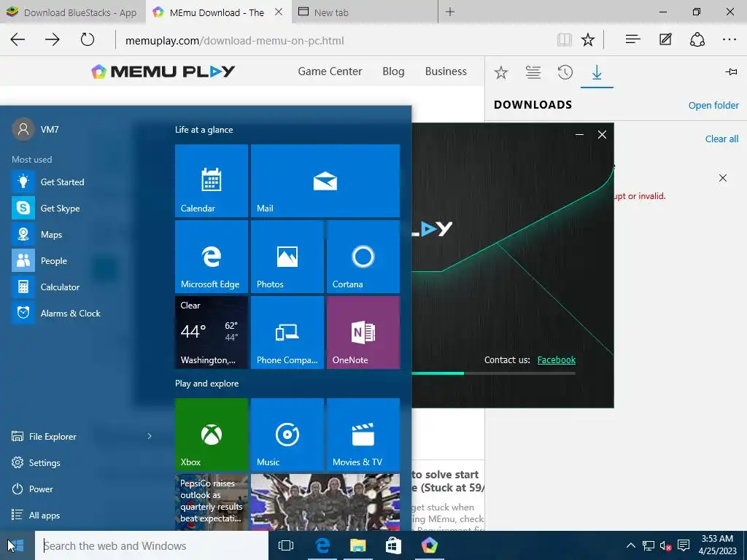
Task: Refresh the current page
Action: click(88, 39)
